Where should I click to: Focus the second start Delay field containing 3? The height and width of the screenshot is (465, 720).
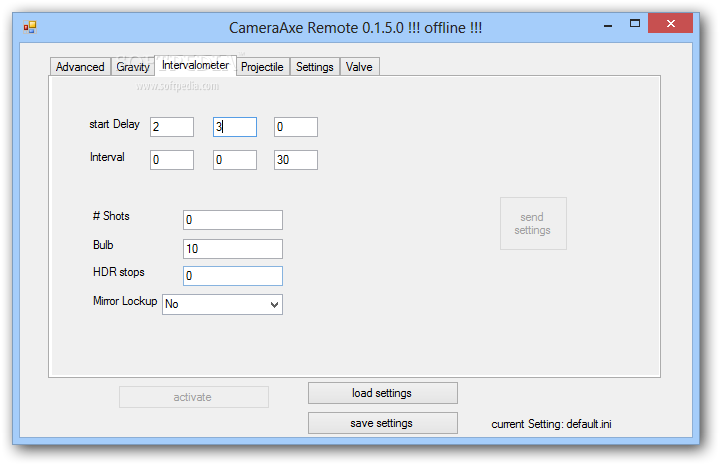point(235,127)
